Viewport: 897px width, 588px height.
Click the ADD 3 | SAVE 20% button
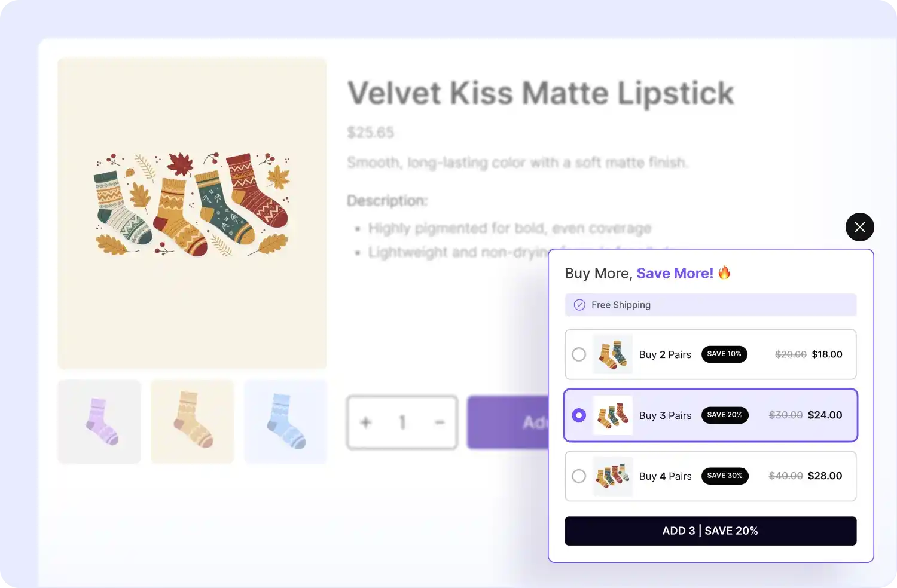tap(710, 531)
